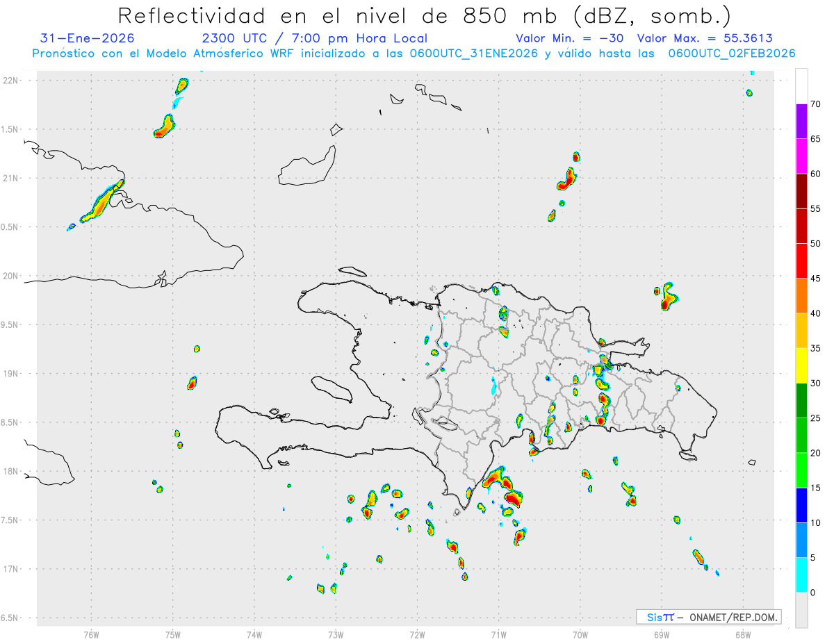Select the colorbar value label '40'
Viewport: 834px width, 644px height.
tap(815, 313)
